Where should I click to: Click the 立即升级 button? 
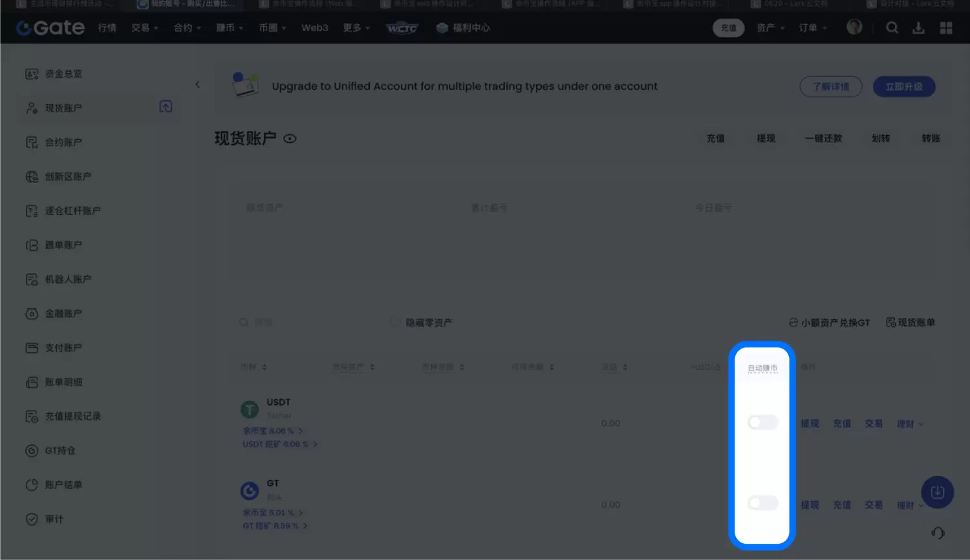(903, 87)
